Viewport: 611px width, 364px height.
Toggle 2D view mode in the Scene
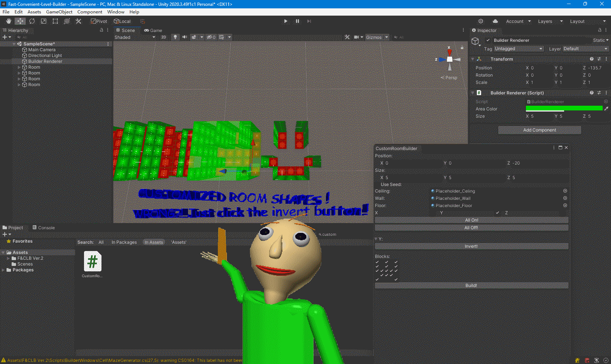pyautogui.click(x=164, y=37)
